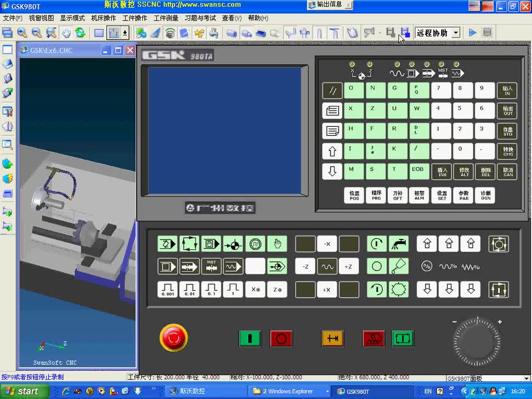Viewport: 532px width, 399px height.
Task: Open the 显示模式 menu
Action: 72,18
